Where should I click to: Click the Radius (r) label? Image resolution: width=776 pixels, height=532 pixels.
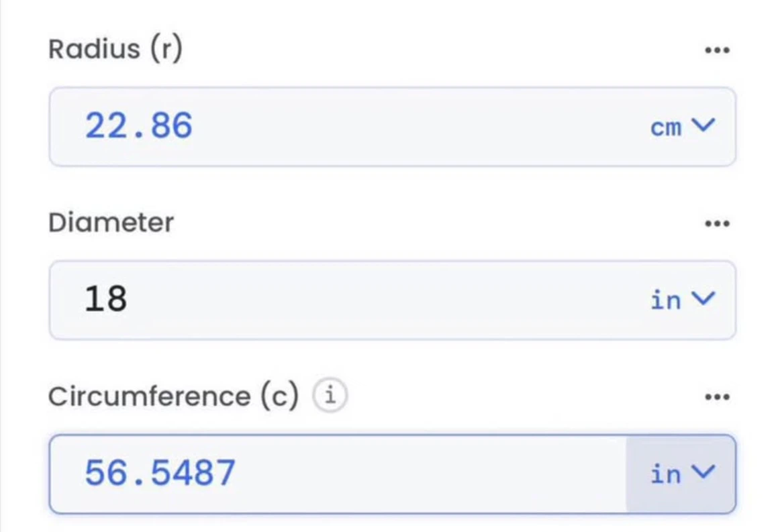[x=115, y=50]
